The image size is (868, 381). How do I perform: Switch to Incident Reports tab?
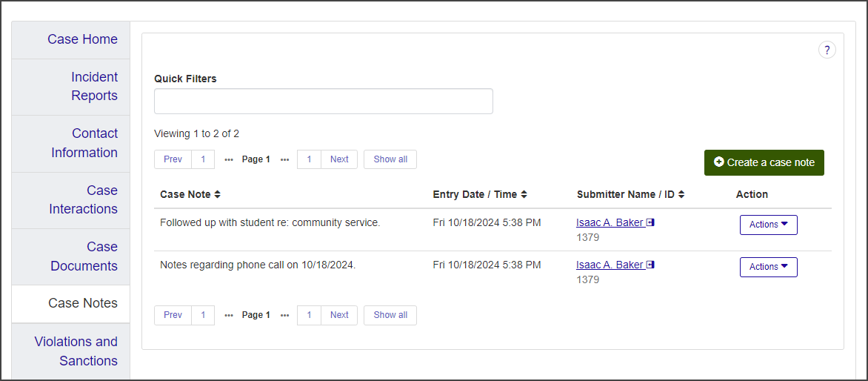[94, 86]
